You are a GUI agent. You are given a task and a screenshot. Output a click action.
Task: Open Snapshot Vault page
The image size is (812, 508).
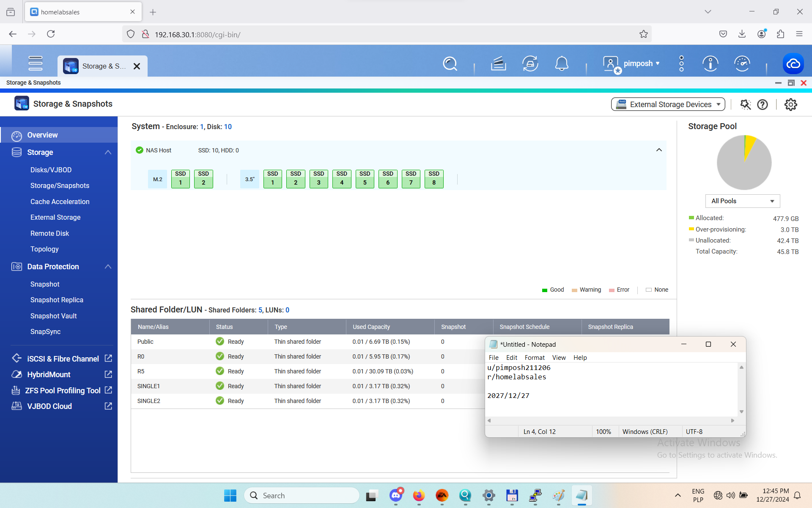coord(53,316)
